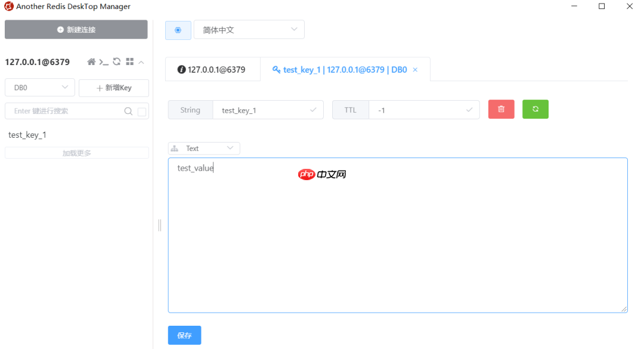
Task: Click 加载更多 to load more keys
Action: click(76, 153)
